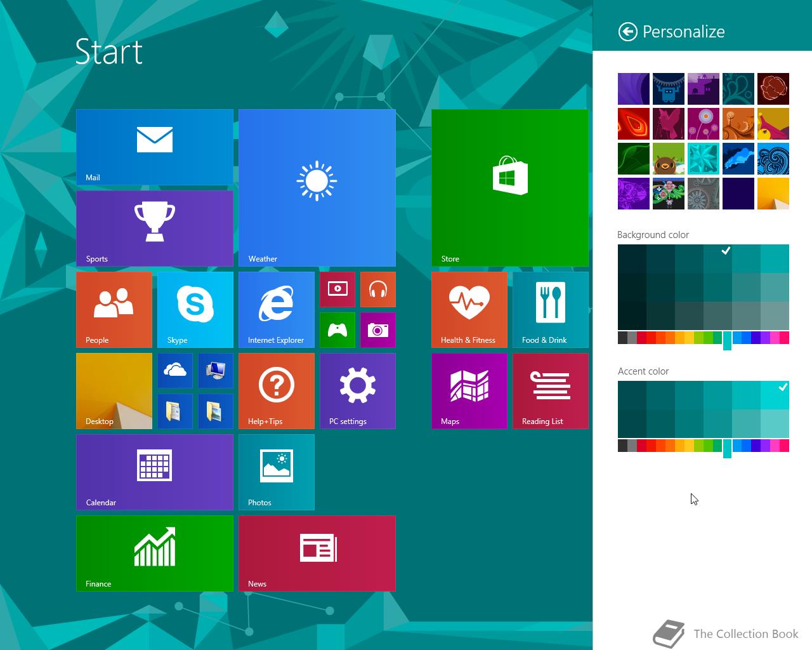812x650 pixels.
Task: Open the Weather tile
Action: (317, 188)
